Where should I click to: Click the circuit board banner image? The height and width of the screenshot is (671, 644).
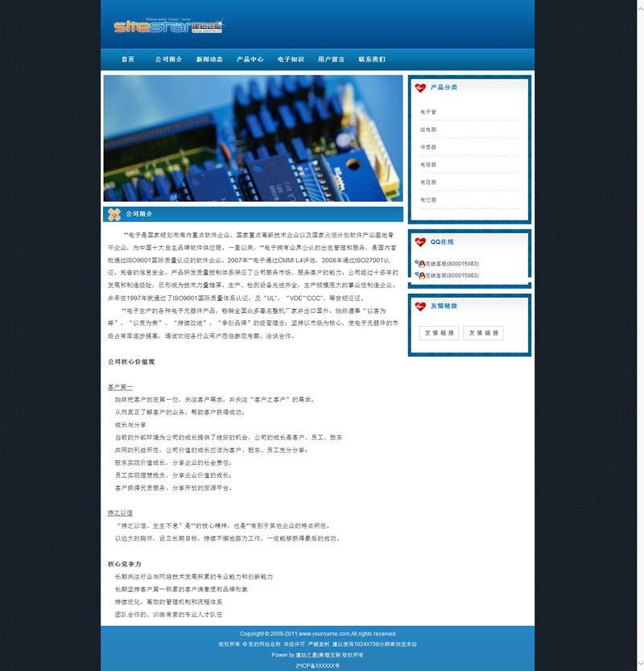point(253,138)
